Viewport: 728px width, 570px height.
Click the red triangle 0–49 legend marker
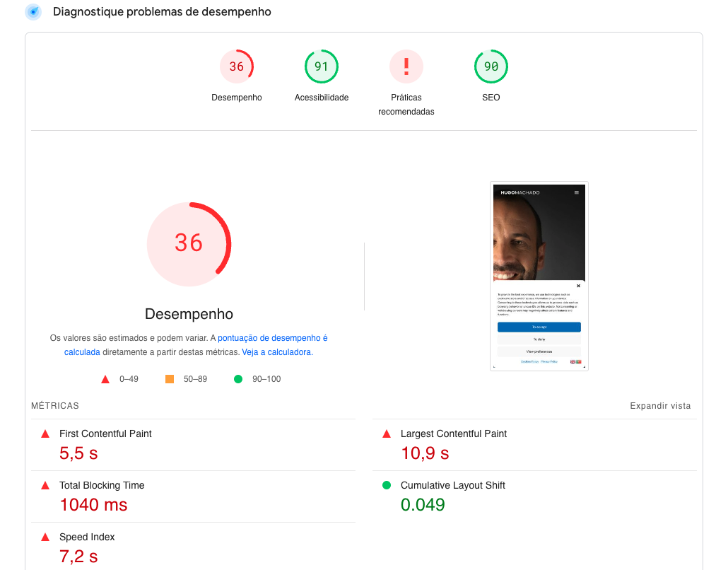(105, 380)
